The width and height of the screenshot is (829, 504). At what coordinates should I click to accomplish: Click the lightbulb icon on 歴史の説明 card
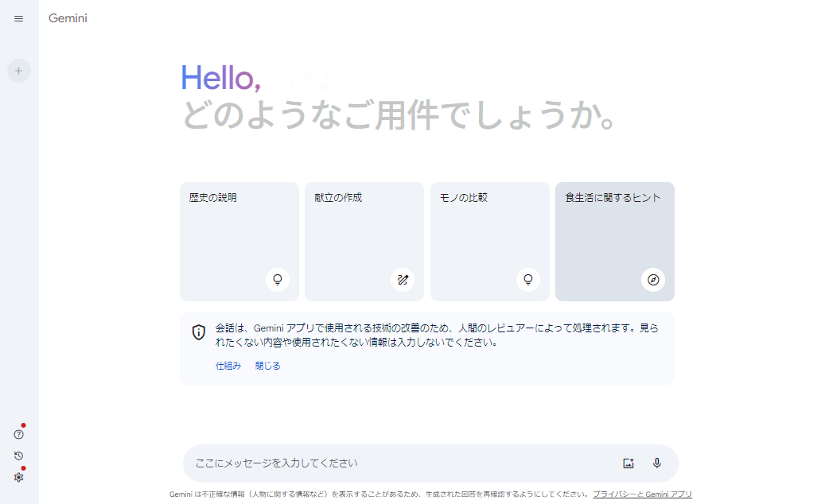[278, 280]
